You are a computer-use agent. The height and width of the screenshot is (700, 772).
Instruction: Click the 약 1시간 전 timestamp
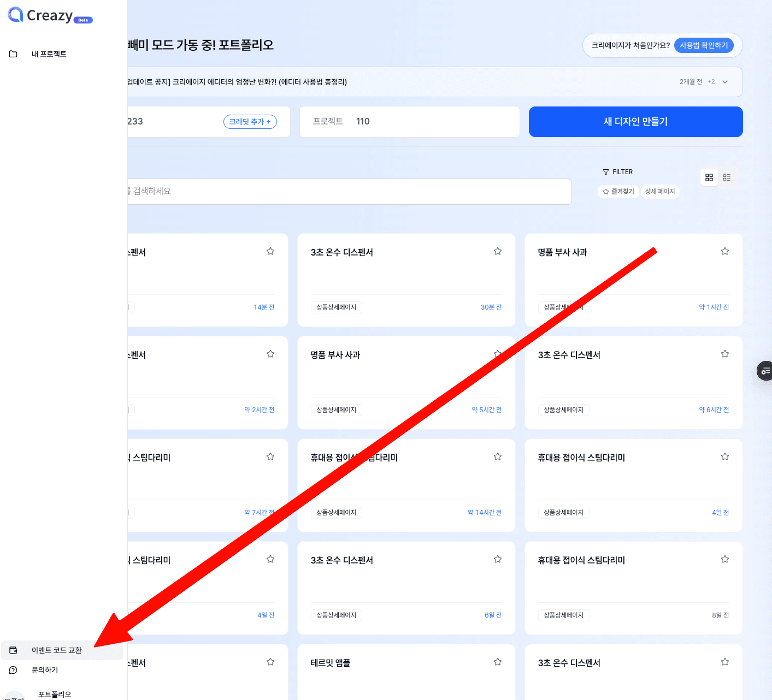pyautogui.click(x=714, y=307)
